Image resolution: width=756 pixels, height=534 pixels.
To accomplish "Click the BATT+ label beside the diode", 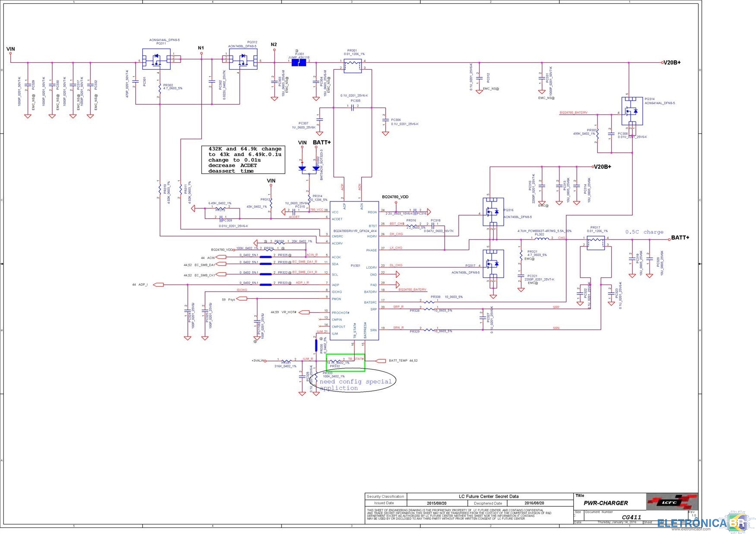I will tap(322, 143).
